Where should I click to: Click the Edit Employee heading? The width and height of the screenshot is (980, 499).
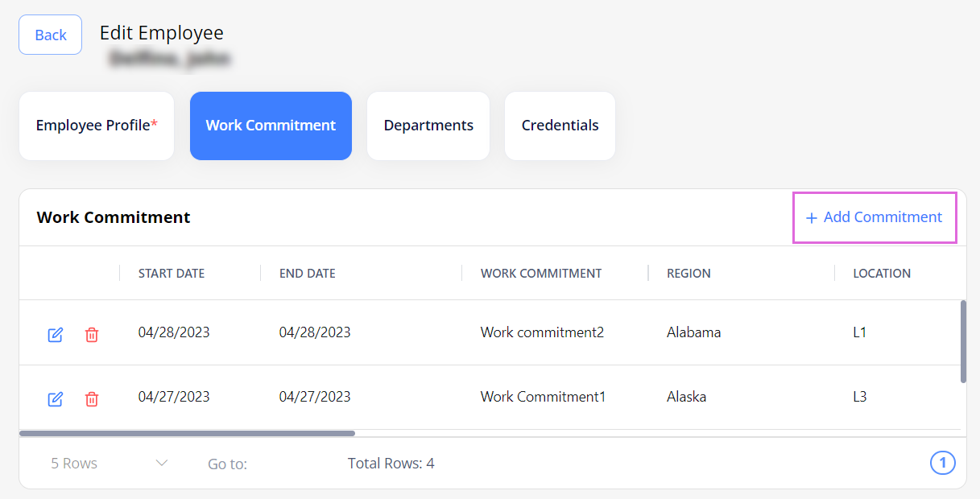[162, 33]
